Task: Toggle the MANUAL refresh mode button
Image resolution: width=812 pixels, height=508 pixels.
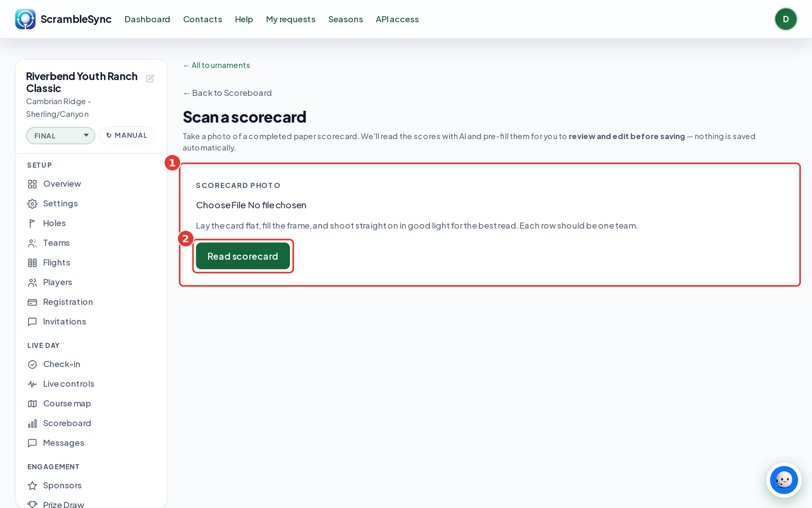Action: 127,135
